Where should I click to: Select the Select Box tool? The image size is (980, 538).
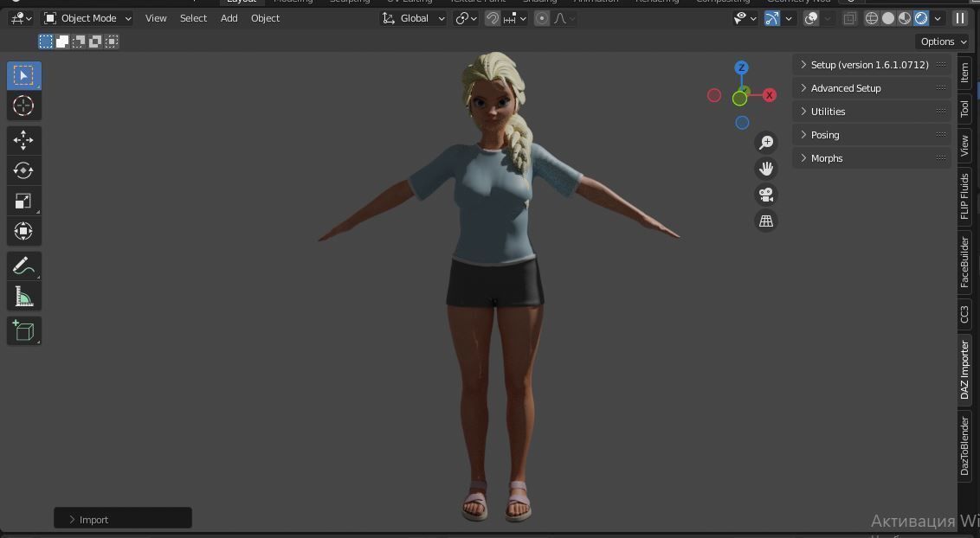click(x=23, y=75)
